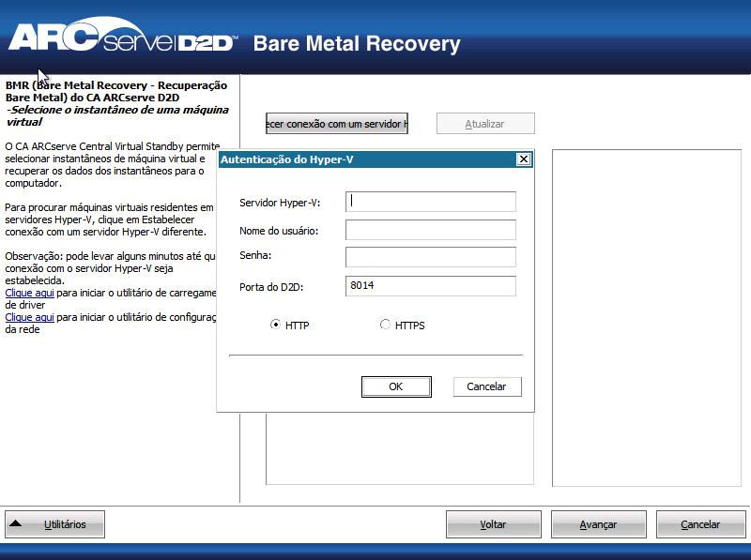Click OK to confirm Hyper-V authentication
This screenshot has width=751, height=560.
click(395, 386)
